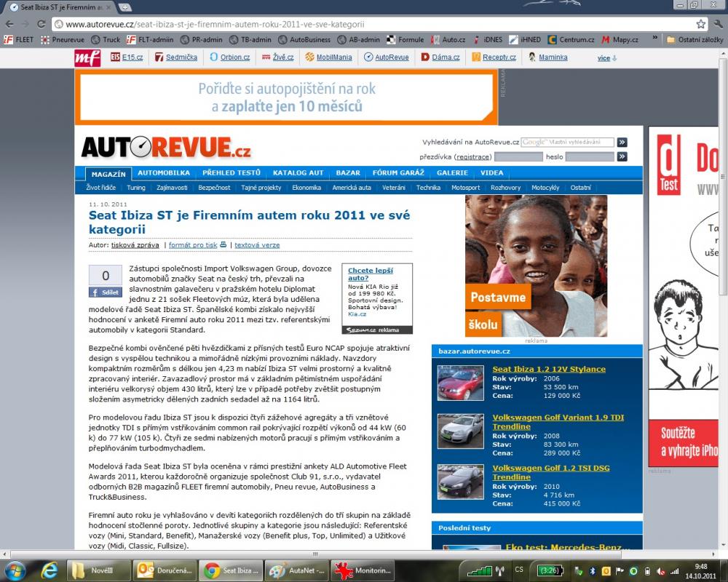Bookmark page with the star icon
Viewport: 728px width, 582px height.
(x=700, y=24)
